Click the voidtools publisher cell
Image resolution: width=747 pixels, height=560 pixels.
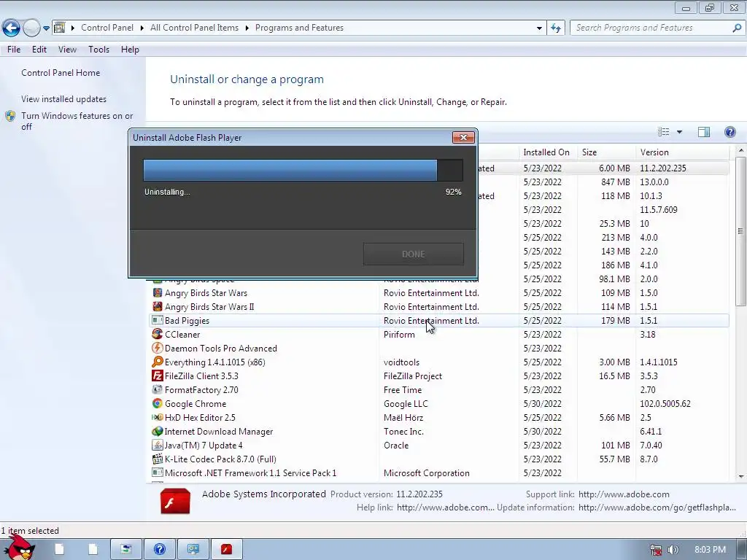(402, 362)
